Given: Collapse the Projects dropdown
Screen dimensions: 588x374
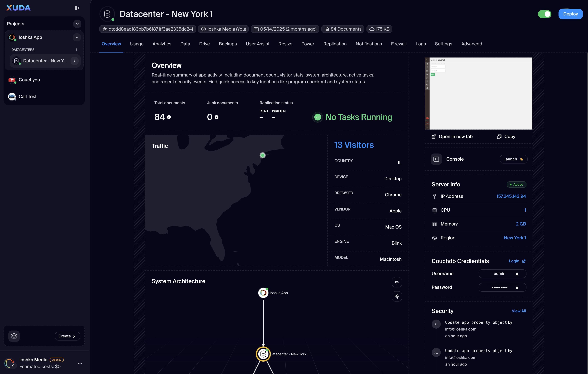Looking at the screenshot, I should click(x=77, y=24).
